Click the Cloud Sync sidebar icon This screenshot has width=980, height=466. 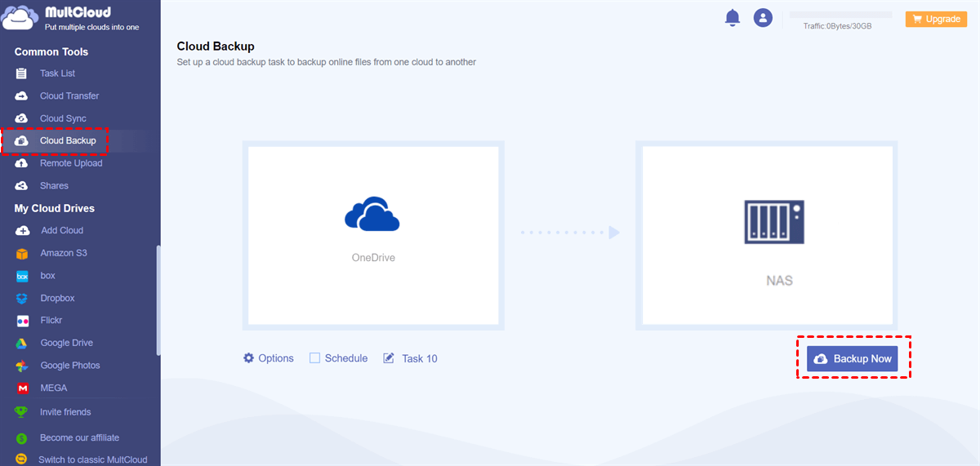tap(22, 118)
